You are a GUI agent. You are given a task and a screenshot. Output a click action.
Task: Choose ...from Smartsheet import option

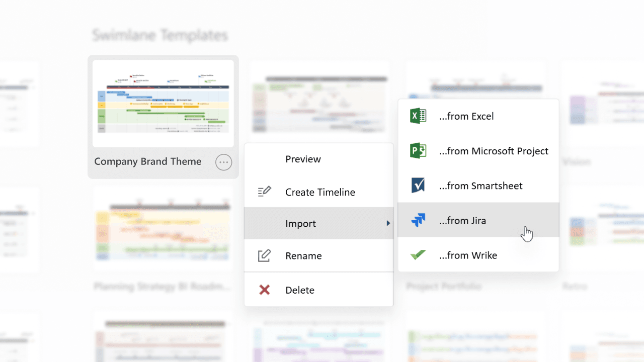point(478,186)
